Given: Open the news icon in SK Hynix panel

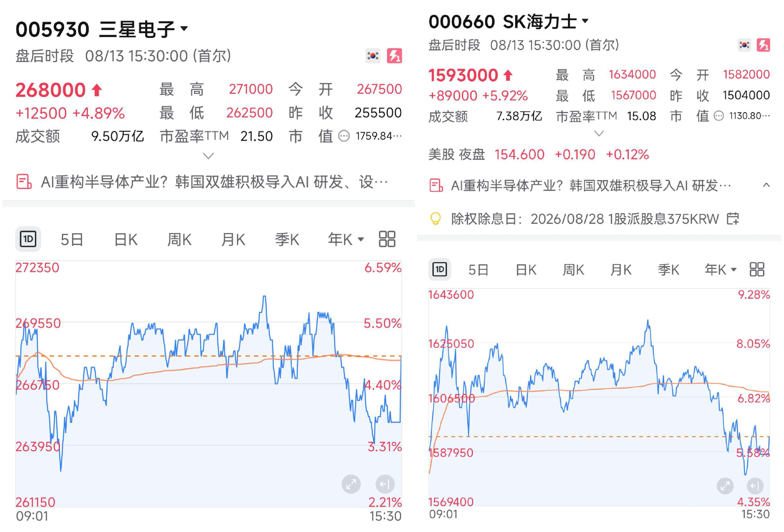Looking at the screenshot, I should tap(436, 185).
